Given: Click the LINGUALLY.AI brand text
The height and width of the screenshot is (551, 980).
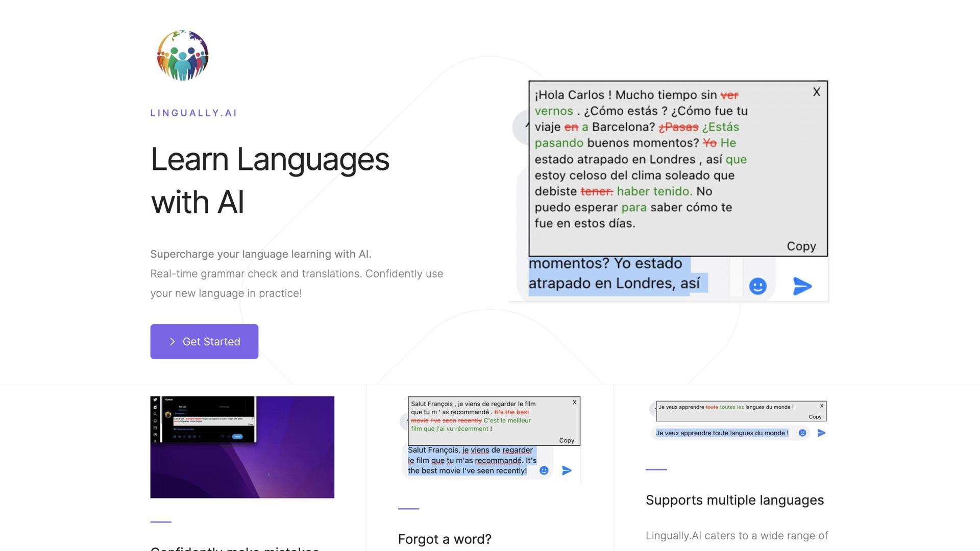Looking at the screenshot, I should (x=193, y=113).
